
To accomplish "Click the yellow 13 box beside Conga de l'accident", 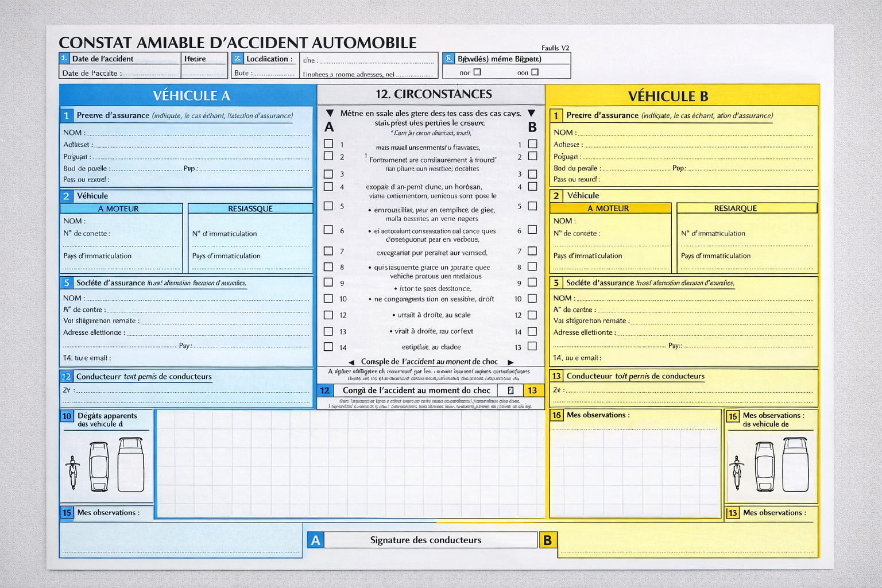I will [x=532, y=390].
